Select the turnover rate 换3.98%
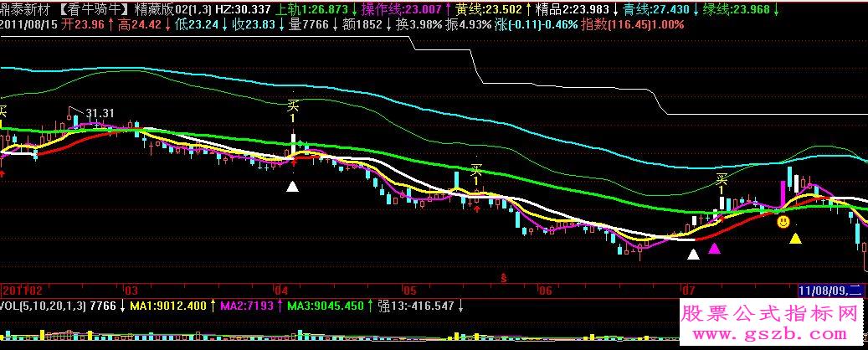This screenshot has width=868, height=350. point(419,25)
